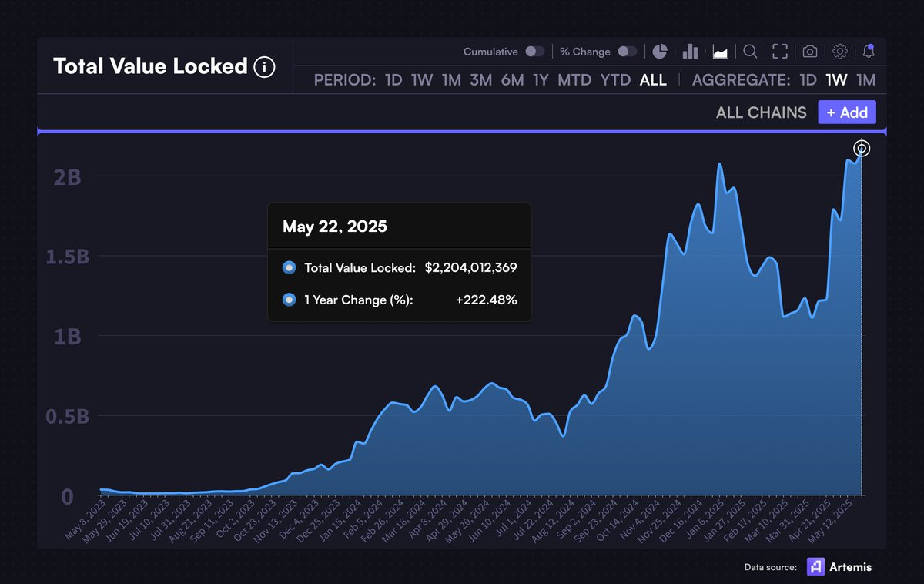Viewport: 924px width, 584px height.
Task: Enable the % Change toggle
Action: coord(628,52)
